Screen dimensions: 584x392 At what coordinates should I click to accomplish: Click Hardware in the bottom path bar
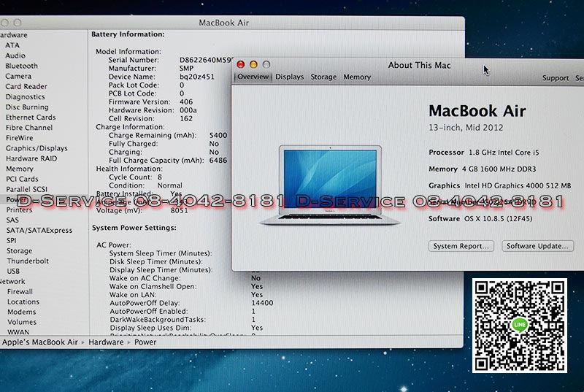[x=106, y=342]
